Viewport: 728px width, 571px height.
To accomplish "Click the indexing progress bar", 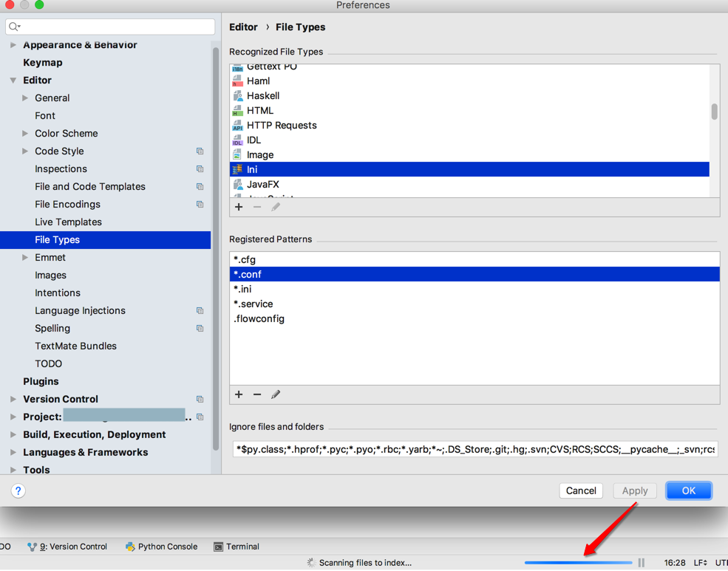I will tap(579, 563).
